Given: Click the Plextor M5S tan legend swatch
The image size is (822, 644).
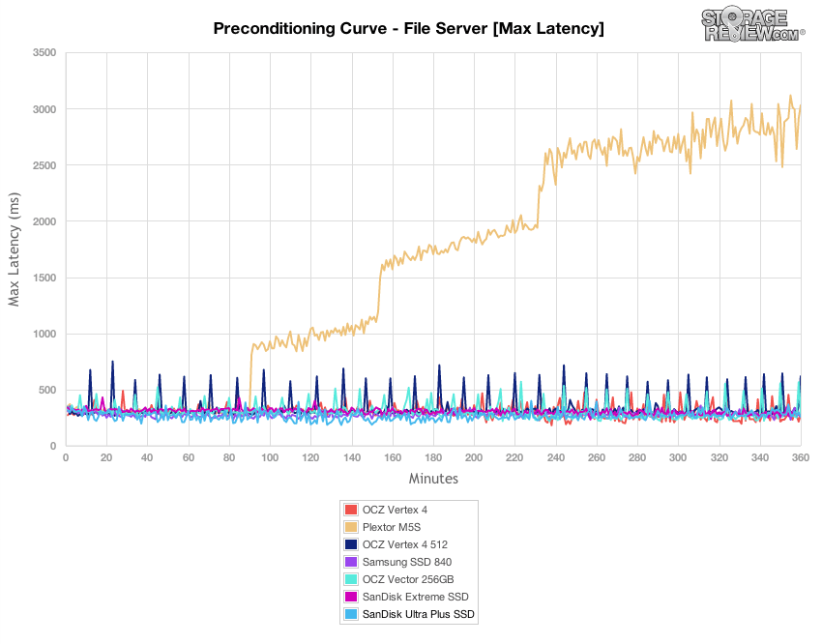Looking at the screenshot, I should point(351,527).
